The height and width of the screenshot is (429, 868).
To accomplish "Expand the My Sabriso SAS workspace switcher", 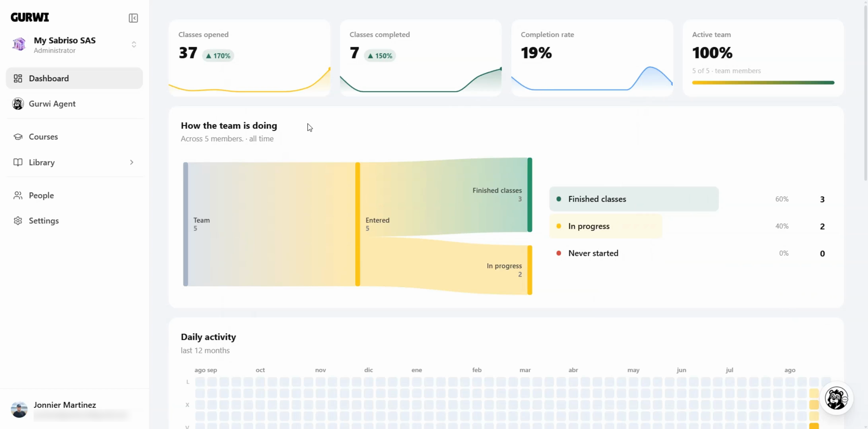I will pyautogui.click(x=134, y=44).
